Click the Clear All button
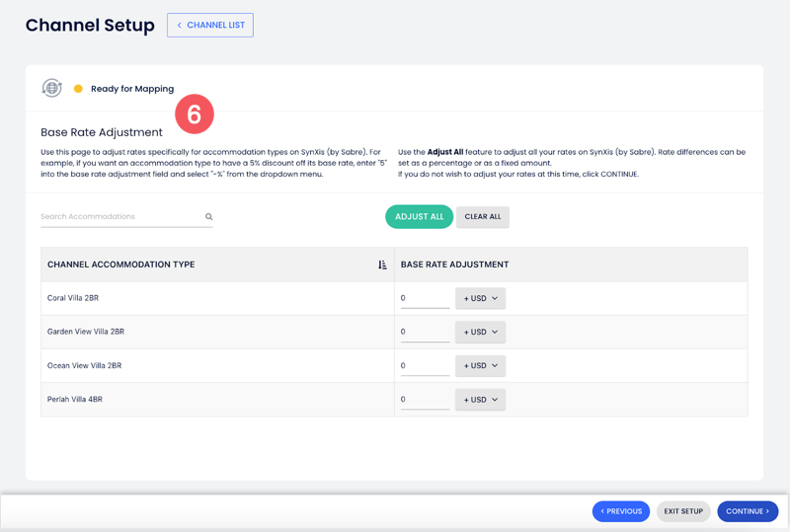790x532 pixels. click(483, 216)
